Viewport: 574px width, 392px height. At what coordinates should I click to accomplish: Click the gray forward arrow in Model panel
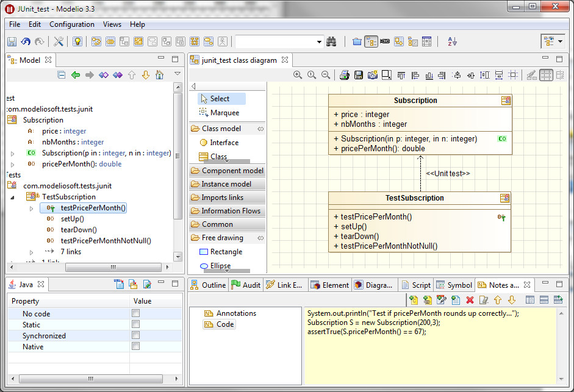[90, 75]
